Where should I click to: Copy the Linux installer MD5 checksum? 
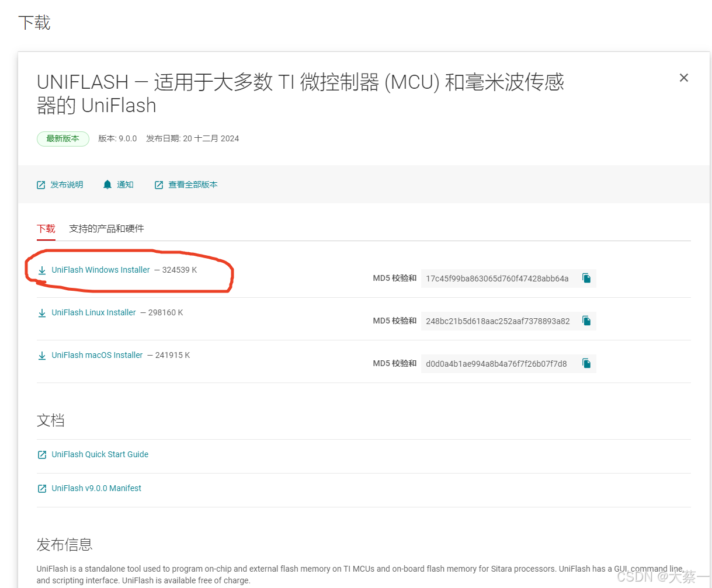(586, 321)
